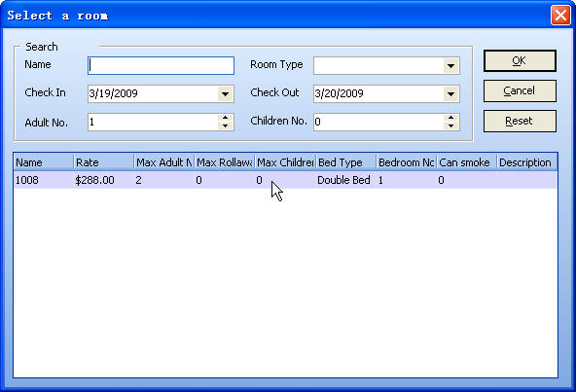Sort by the Rate column header
The image size is (576, 392).
coord(103,162)
